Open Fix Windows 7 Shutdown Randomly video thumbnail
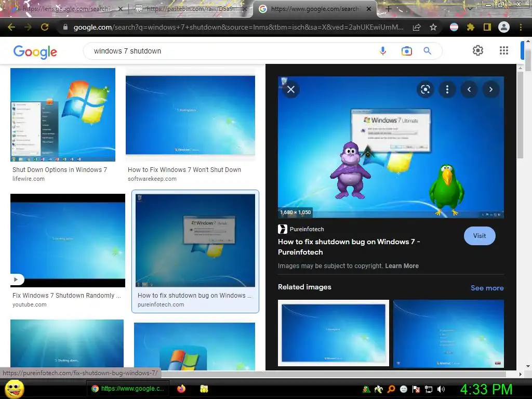Image resolution: width=532 pixels, height=399 pixels. click(x=68, y=241)
